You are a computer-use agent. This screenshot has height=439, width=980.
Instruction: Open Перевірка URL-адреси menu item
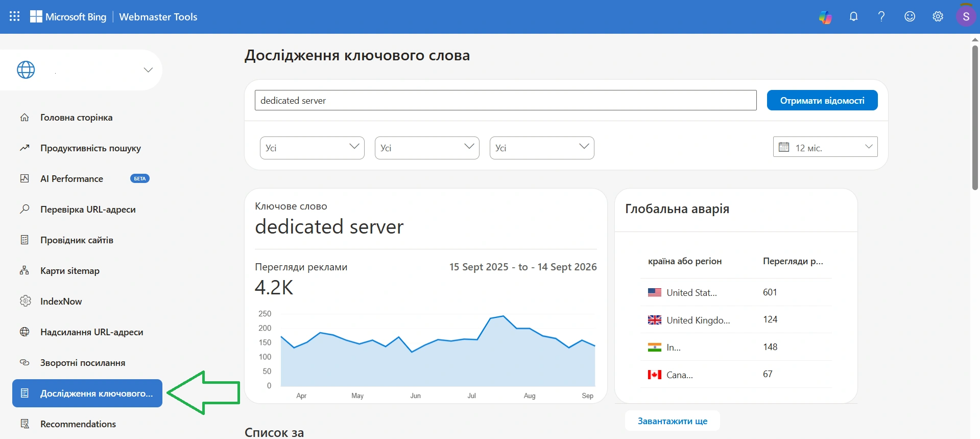(x=87, y=210)
